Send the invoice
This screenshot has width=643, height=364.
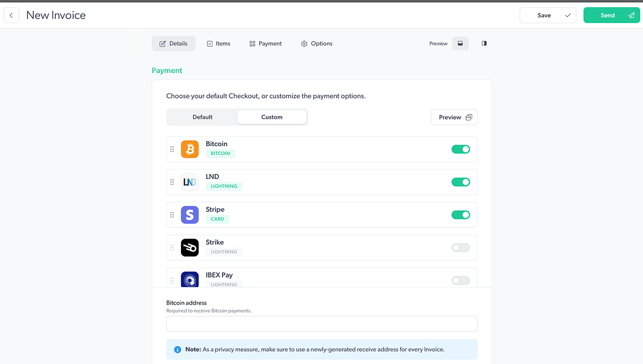611,16
